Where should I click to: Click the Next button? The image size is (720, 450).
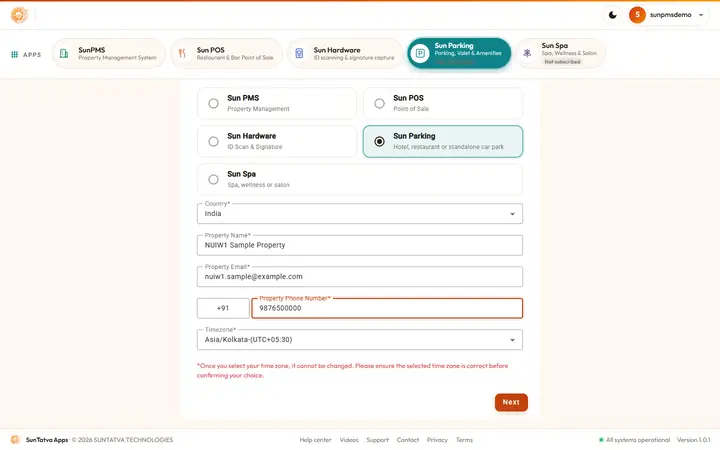tap(511, 402)
